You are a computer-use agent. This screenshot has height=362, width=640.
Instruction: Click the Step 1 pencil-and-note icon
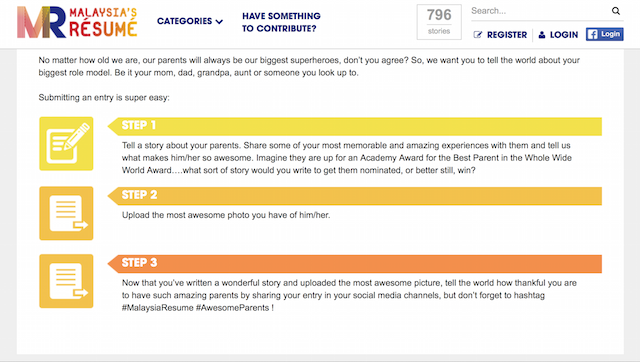(66, 144)
